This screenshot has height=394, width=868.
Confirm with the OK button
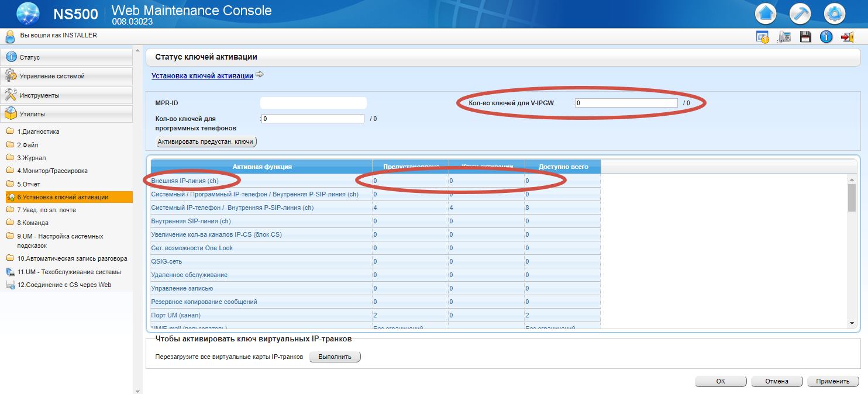point(721,381)
